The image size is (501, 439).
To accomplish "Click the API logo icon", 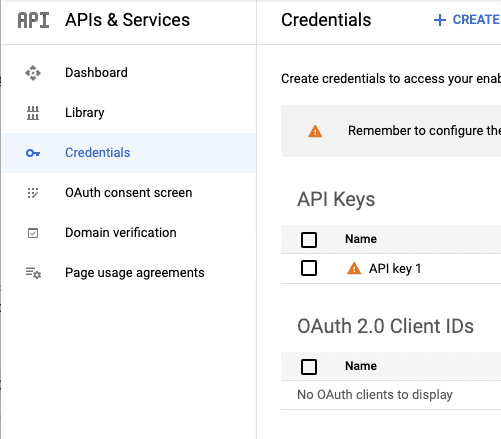I will pyautogui.click(x=33, y=20).
